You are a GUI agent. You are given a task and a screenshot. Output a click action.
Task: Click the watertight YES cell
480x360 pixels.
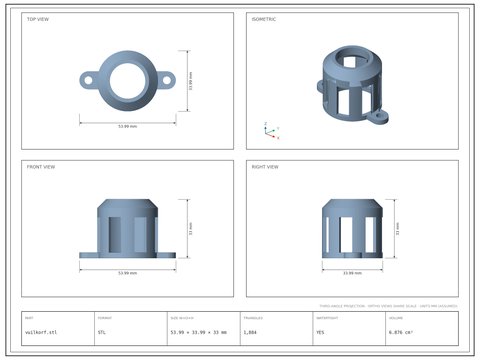[349, 328]
